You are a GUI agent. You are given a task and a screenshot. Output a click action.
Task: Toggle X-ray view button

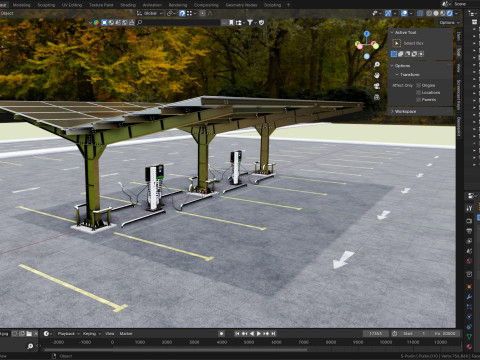pyautogui.click(x=420, y=13)
